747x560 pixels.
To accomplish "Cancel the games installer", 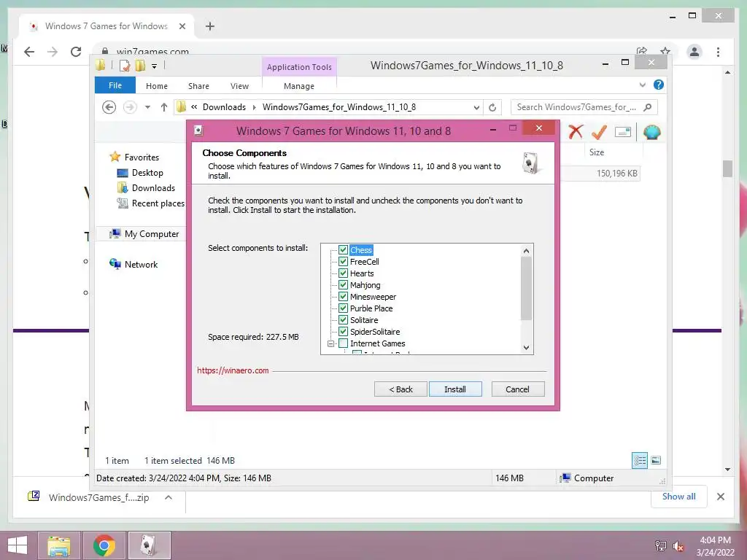I will [x=517, y=389].
